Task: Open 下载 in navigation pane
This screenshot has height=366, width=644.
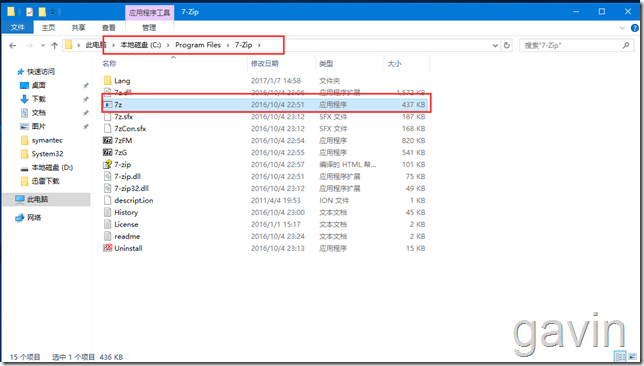Action: pyautogui.click(x=39, y=99)
